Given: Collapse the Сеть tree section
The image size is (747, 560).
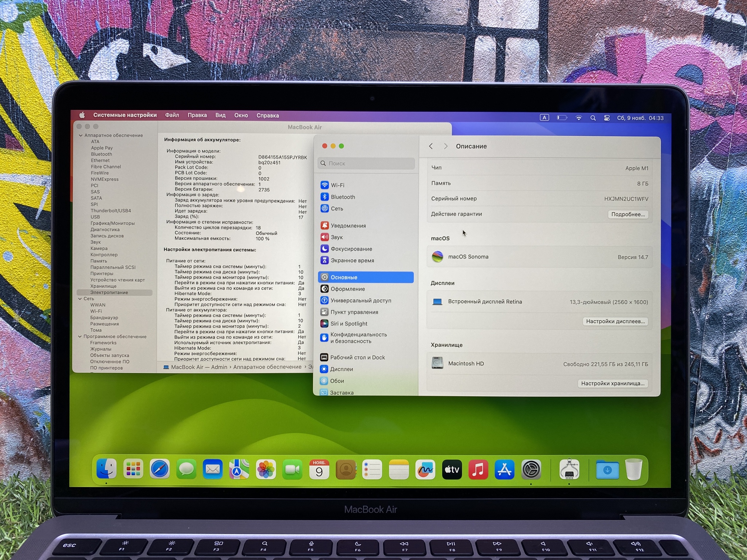Looking at the screenshot, I should (x=80, y=299).
